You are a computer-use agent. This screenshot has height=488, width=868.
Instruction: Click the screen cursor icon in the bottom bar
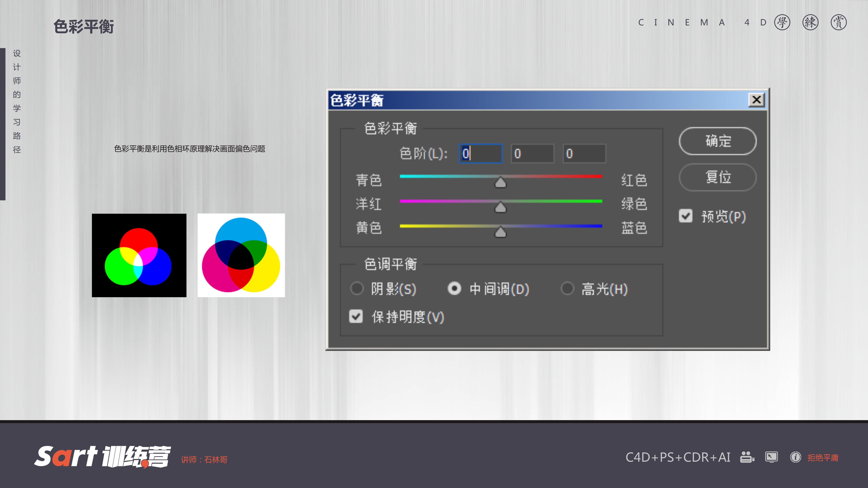click(x=771, y=457)
